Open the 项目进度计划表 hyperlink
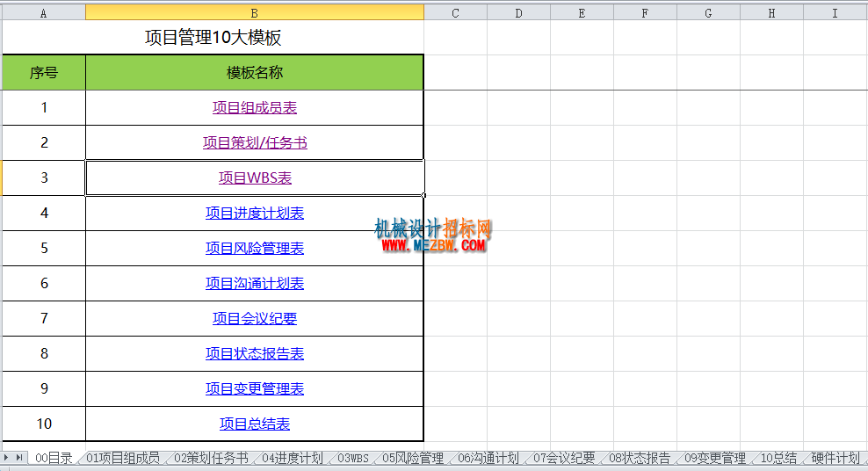 (255, 213)
